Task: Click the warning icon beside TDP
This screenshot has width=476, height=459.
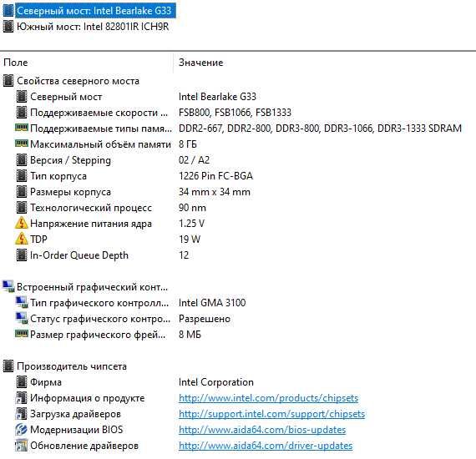Action: pyautogui.click(x=22, y=239)
